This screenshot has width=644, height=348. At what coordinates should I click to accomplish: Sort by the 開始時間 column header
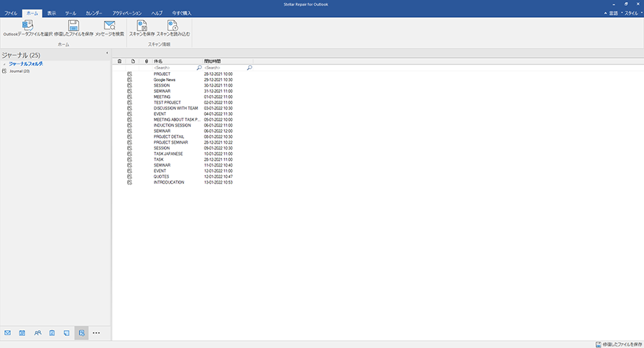pyautogui.click(x=213, y=61)
